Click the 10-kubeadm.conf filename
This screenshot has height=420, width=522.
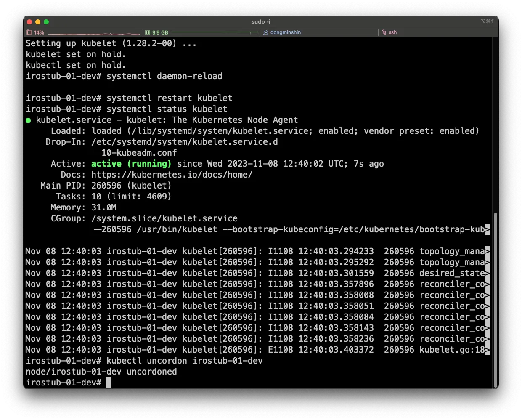[139, 153]
